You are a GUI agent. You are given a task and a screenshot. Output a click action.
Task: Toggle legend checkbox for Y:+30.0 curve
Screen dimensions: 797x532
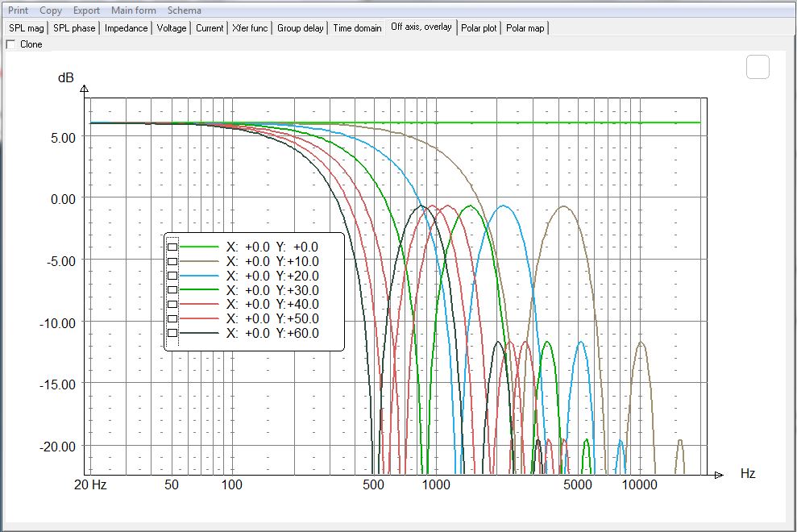pos(172,290)
